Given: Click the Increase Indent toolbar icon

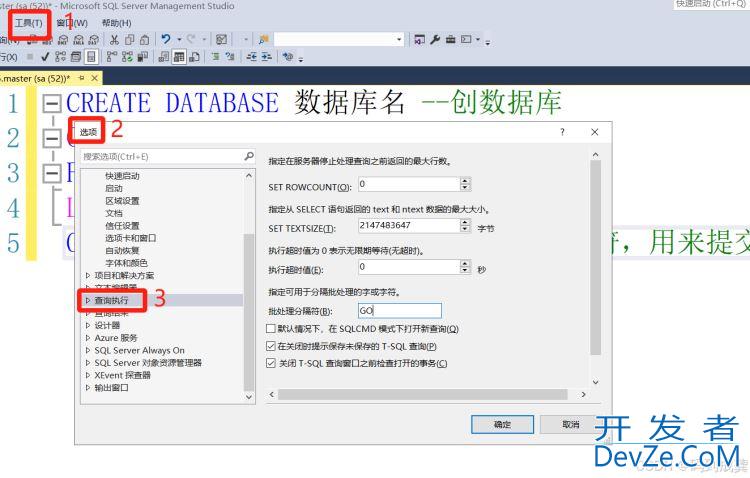Looking at the screenshot, I should point(266,57).
